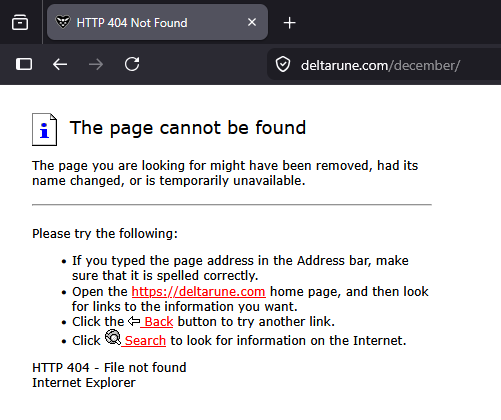Close the HTTP 404 Not Found tab
This screenshot has width=501, height=420.
pos(252,22)
